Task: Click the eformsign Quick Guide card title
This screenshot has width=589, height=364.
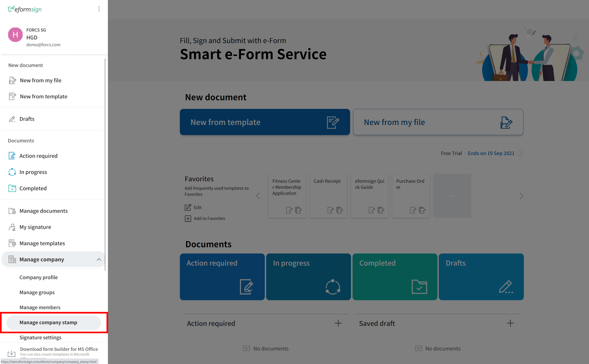Action: tap(369, 184)
